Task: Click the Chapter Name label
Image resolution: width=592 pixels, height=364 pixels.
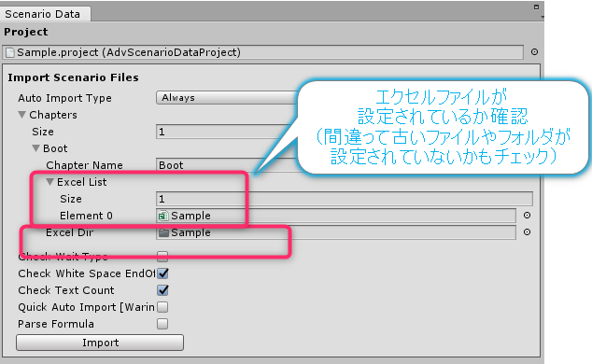Action: tap(84, 165)
